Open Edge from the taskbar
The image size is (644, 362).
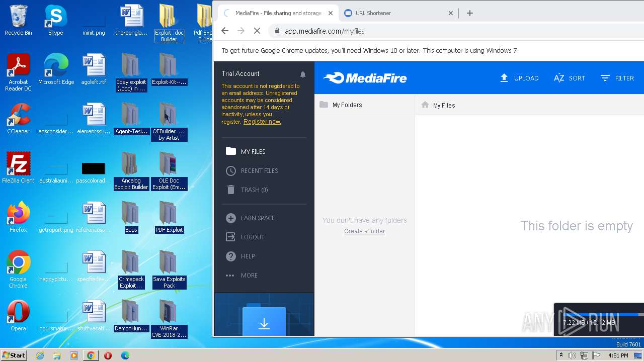tap(125, 355)
